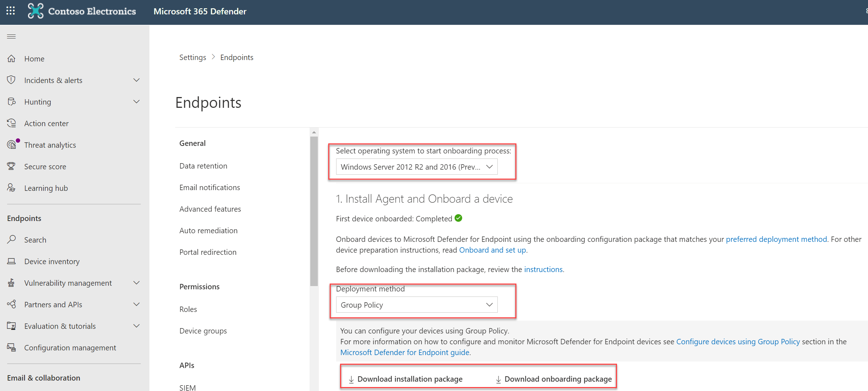Expand the Evaluation & tutorials chevron

(136, 326)
